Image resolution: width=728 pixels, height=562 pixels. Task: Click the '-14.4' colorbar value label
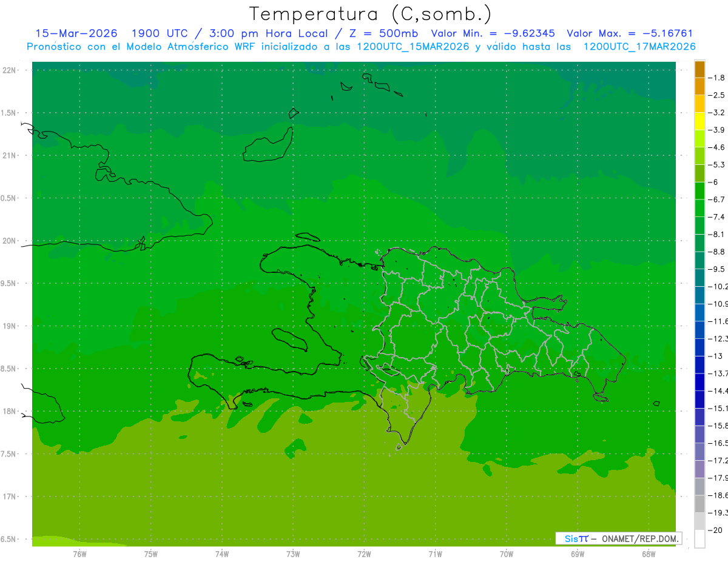pyautogui.click(x=718, y=390)
